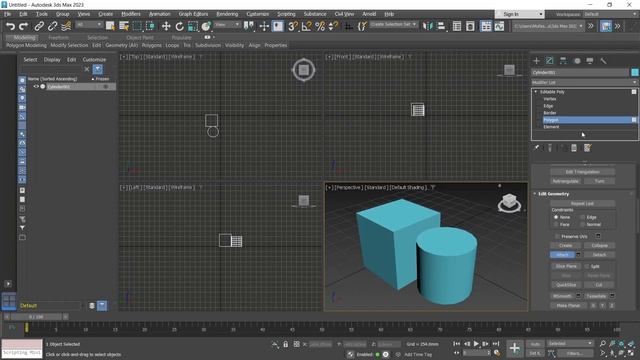Click the Slice Plane button
Image resolution: width=640 pixels, height=360 pixels.
566,266
